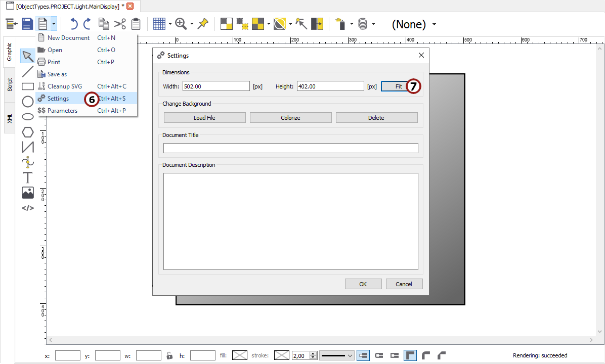The width and height of the screenshot is (605, 364).
Task: Click the blue floppy disk Save icon
Action: 27,24
